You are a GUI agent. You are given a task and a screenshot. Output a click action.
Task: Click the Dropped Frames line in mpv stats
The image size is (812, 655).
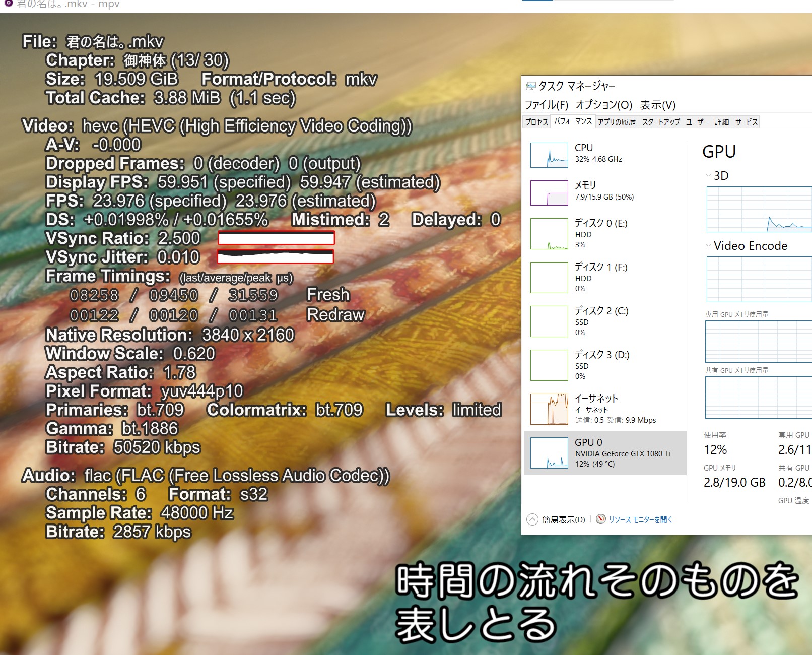[204, 163]
